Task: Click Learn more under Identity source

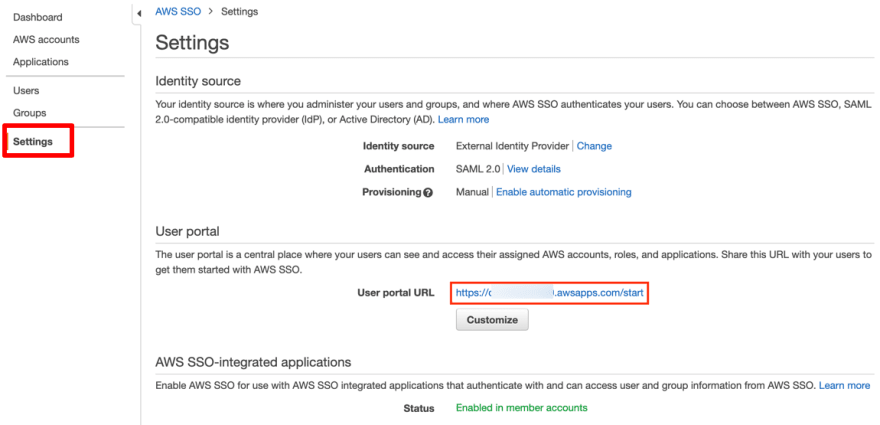Action: click(463, 120)
